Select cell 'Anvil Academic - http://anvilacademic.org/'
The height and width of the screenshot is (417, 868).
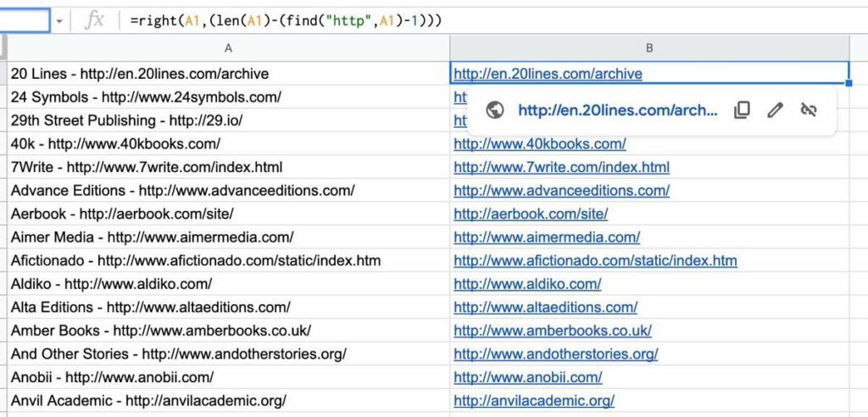[x=228, y=400]
